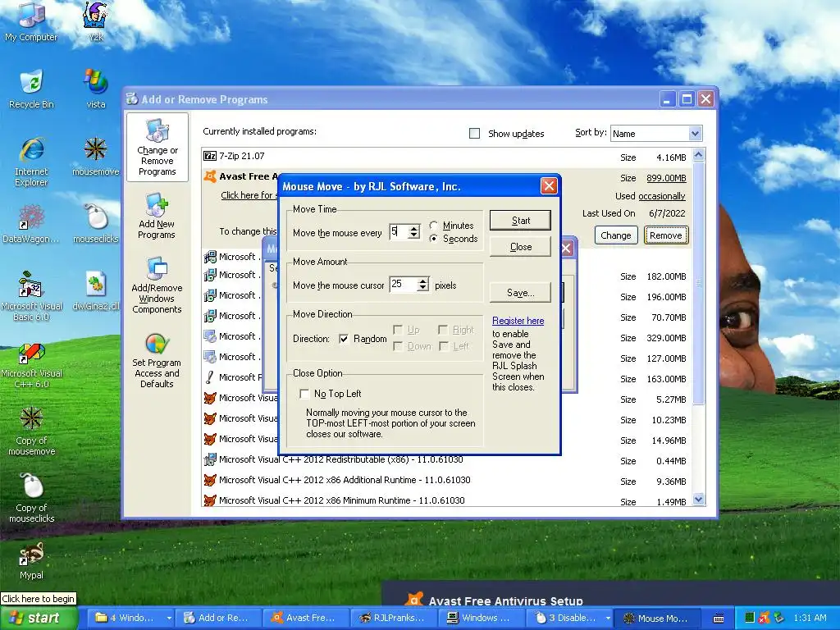Click the Avast 899.00MB size value
840x630 pixels.
666,178
